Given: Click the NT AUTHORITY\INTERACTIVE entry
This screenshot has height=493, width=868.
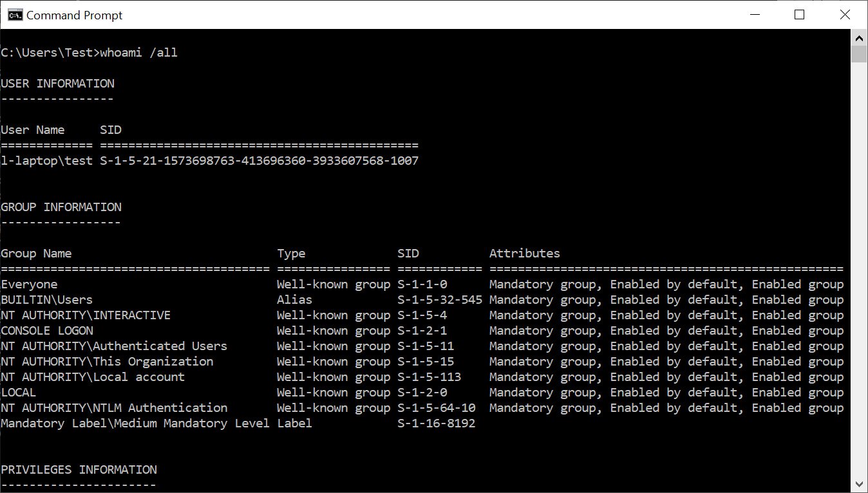Looking at the screenshot, I should 85,315.
